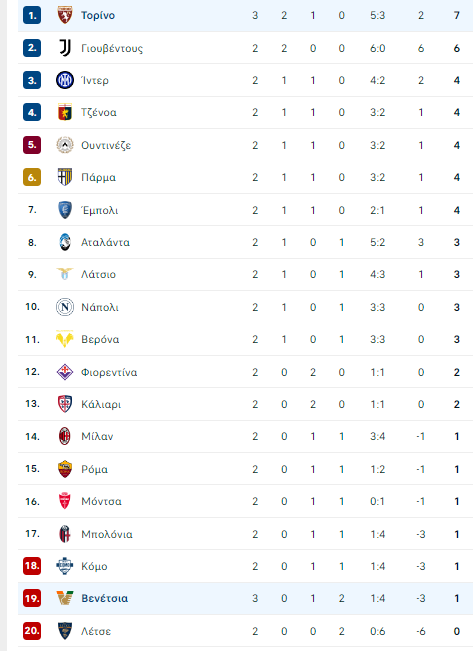This screenshot has width=473, height=651.
Task: Select the highlighted Βενέτσια table row
Action: coord(245,598)
